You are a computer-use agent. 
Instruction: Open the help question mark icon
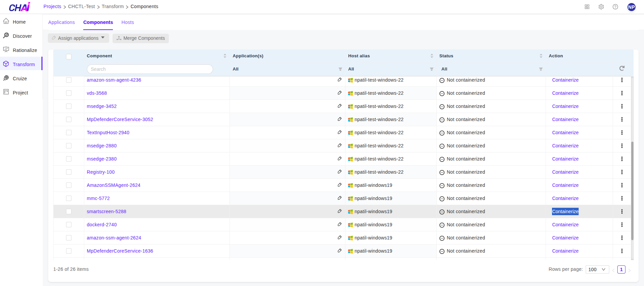coord(615,7)
